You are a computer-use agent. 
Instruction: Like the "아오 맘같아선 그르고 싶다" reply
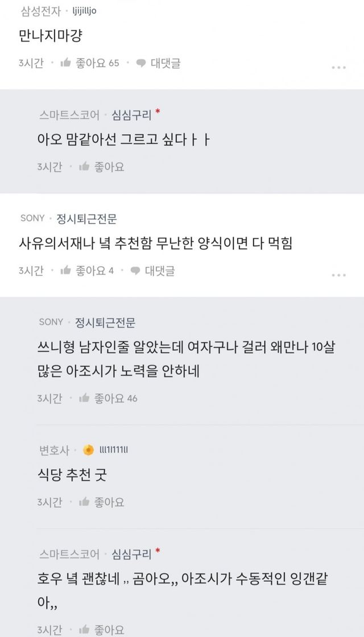85,167
